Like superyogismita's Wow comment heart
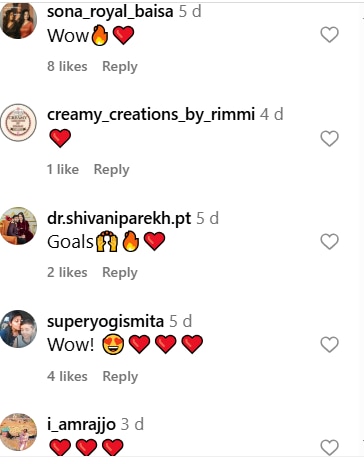The image size is (364, 464). (x=329, y=344)
